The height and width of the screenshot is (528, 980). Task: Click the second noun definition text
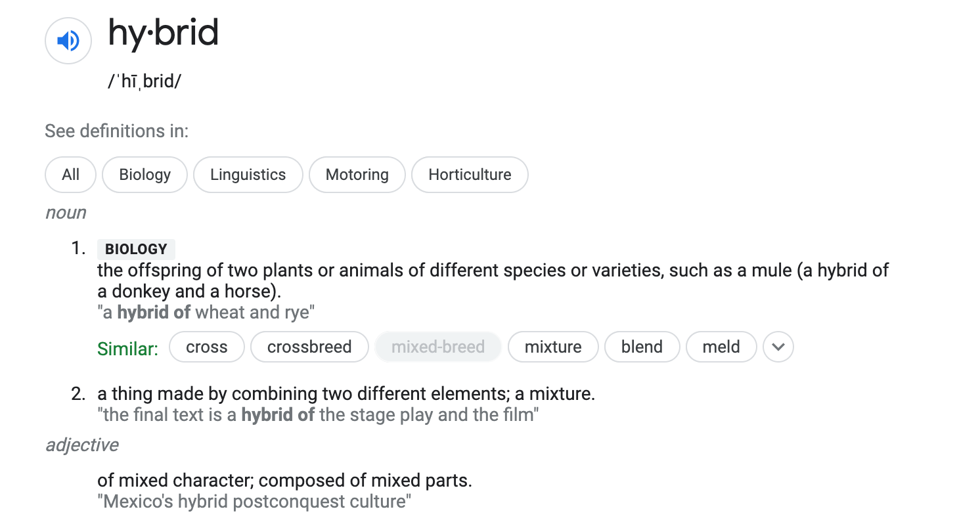click(345, 394)
